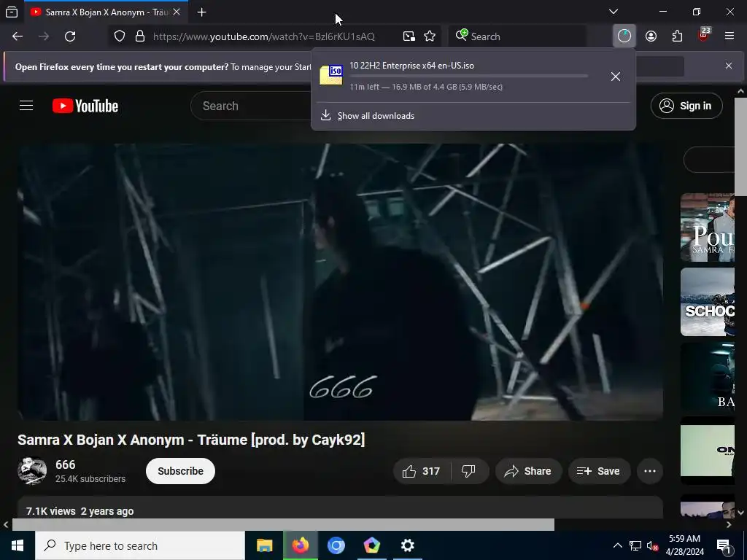Open Firefox application hamburger menu
Image resolution: width=747 pixels, height=560 pixels.
tap(729, 36)
